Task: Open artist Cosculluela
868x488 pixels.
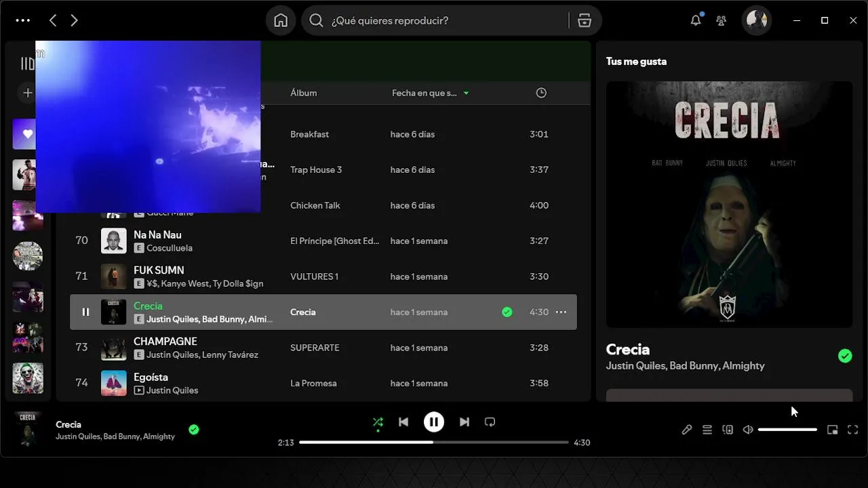Action: point(170,248)
